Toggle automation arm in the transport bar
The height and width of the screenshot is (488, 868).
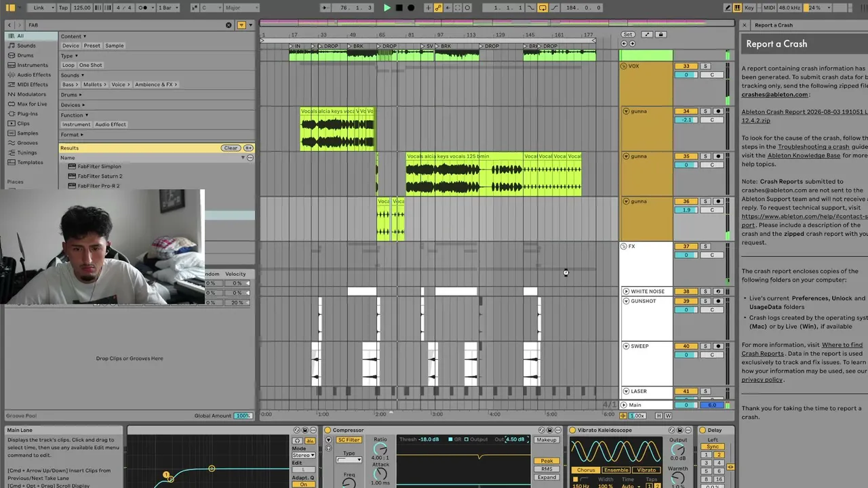point(439,7)
